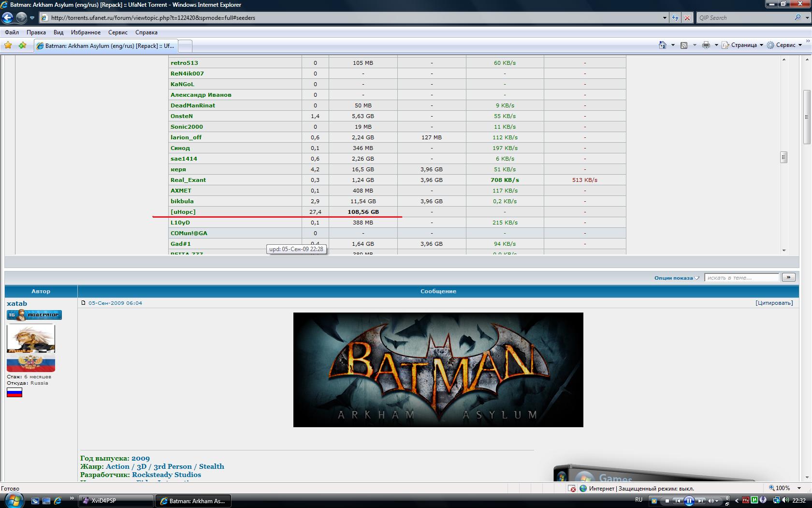The width and height of the screenshot is (812, 508).
Task: Expand the Print dropdown arrow
Action: tap(716, 45)
